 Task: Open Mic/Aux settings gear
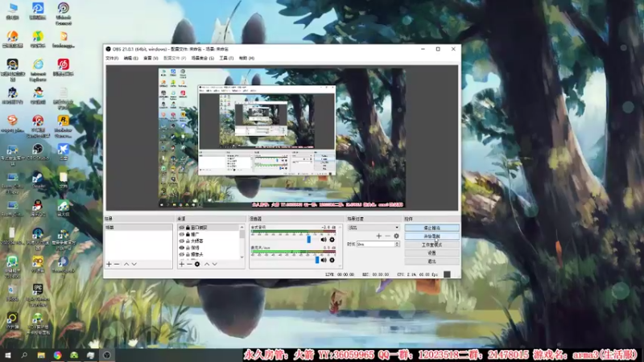coord(332,260)
